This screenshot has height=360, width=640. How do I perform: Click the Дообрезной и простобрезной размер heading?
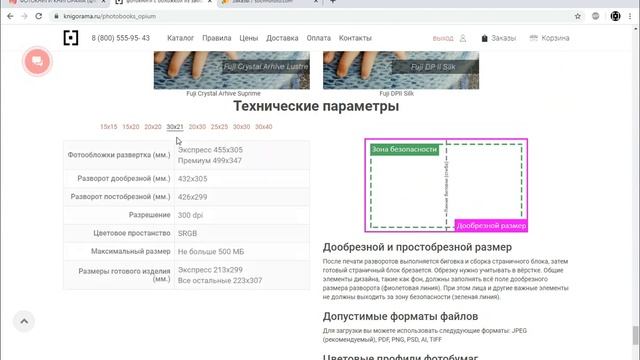[417, 247]
